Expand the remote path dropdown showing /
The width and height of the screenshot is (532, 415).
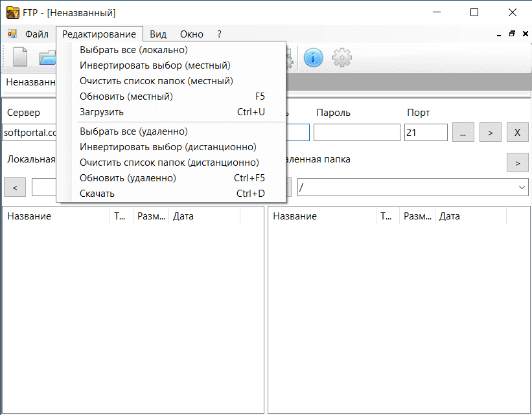coord(522,188)
